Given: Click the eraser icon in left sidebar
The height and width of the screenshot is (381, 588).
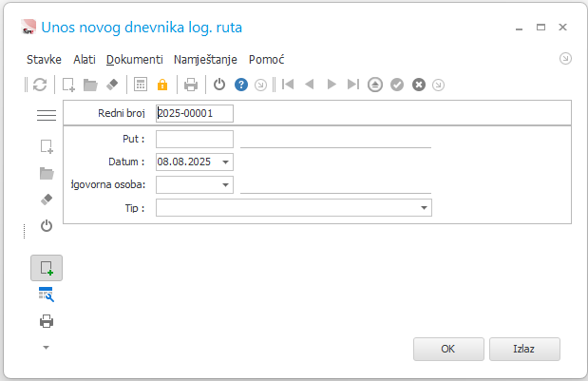Looking at the screenshot, I should click(x=47, y=200).
